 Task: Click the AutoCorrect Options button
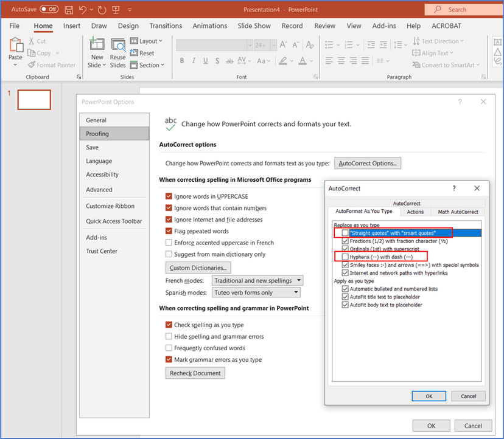point(368,164)
